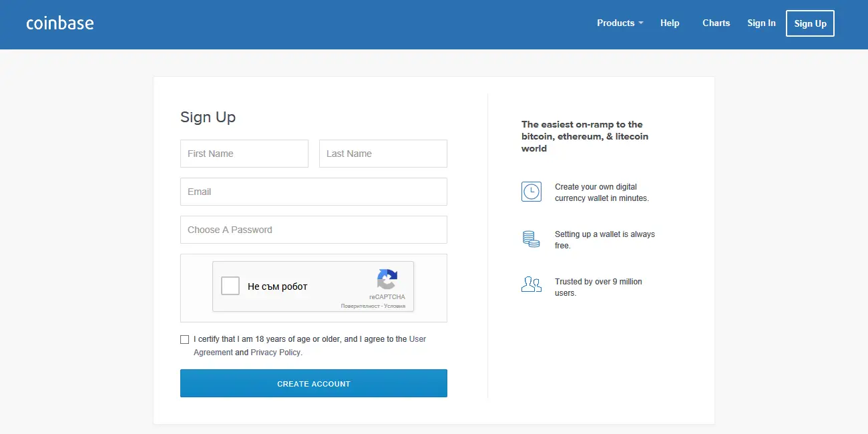The image size is (868, 434).
Task: Tick the 18 years age certification checkbox
Action: coord(185,339)
